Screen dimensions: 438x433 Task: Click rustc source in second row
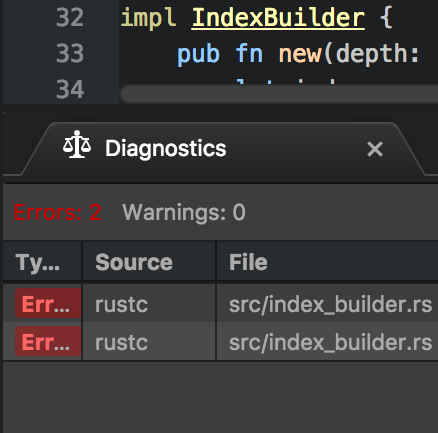[x=121, y=343]
